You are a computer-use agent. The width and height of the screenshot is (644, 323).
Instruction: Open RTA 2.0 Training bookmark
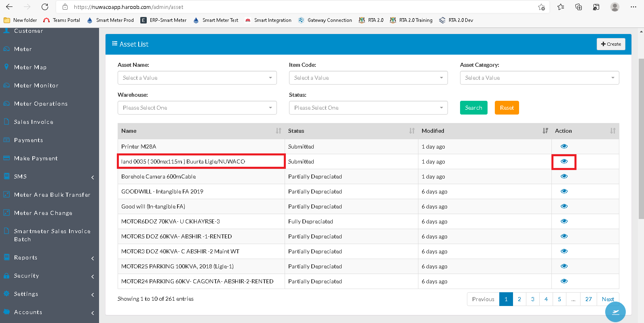click(x=411, y=20)
